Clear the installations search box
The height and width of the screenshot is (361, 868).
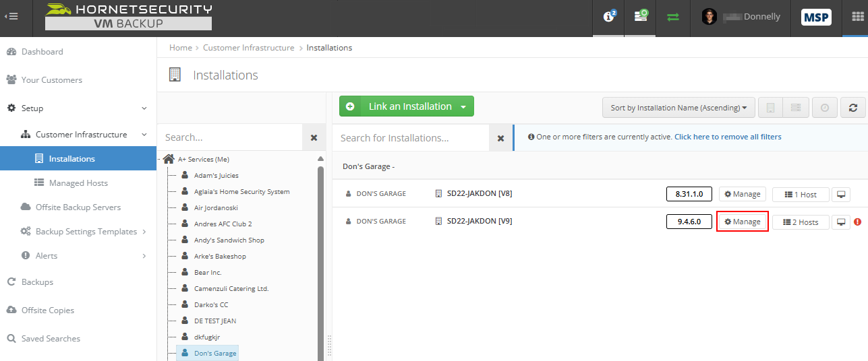click(500, 138)
